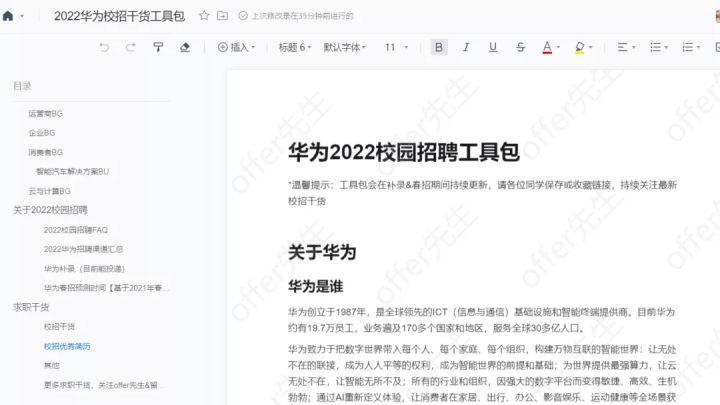The width and height of the screenshot is (720, 405).
Task: Open the 插入 insert menu
Action: click(236, 47)
